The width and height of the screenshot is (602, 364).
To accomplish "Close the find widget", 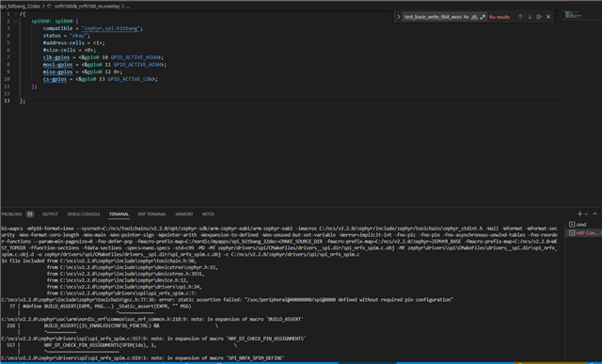I will 548,17.
